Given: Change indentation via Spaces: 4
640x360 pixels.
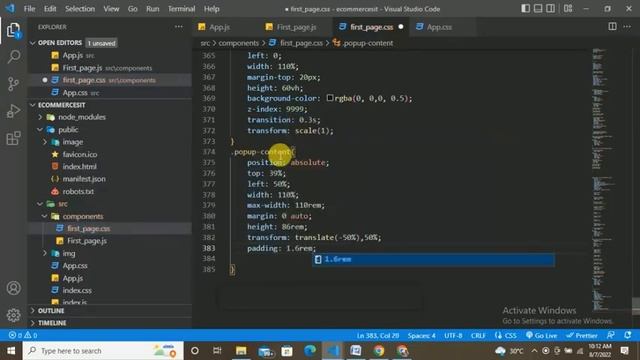Looking at the screenshot, I should coord(422,335).
